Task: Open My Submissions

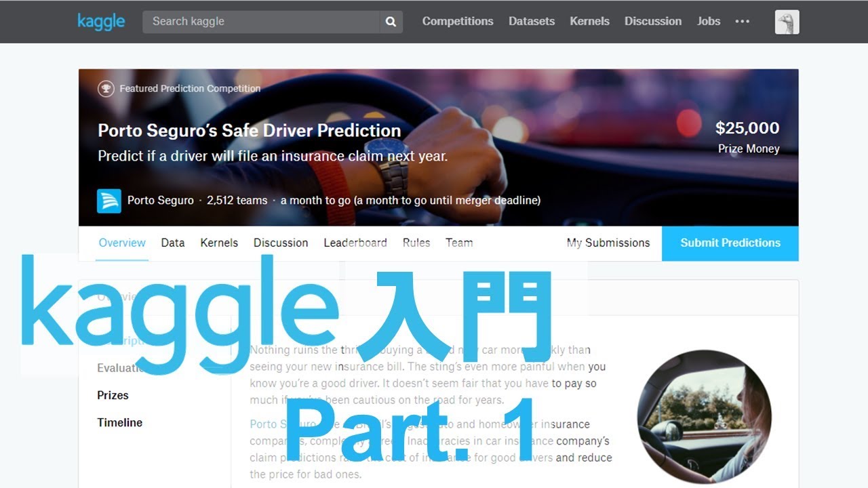Action: point(608,243)
